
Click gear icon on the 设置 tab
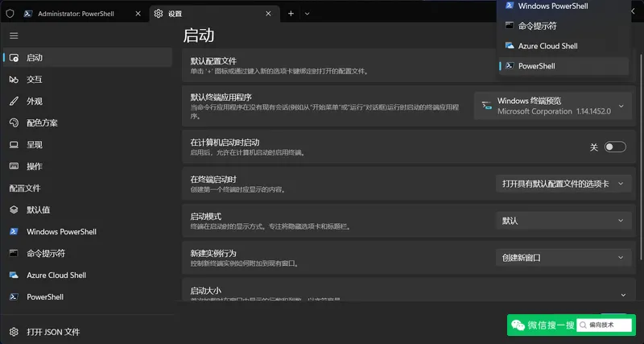[159, 14]
